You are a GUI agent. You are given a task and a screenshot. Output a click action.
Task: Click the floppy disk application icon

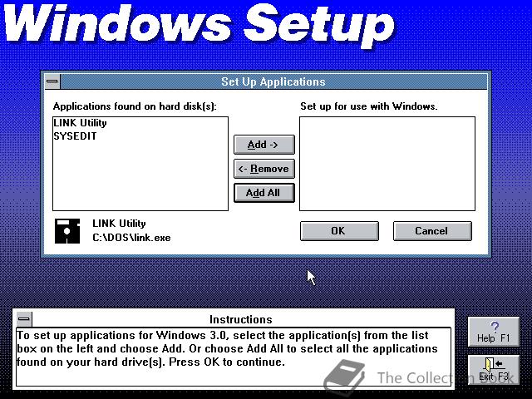pos(67,231)
